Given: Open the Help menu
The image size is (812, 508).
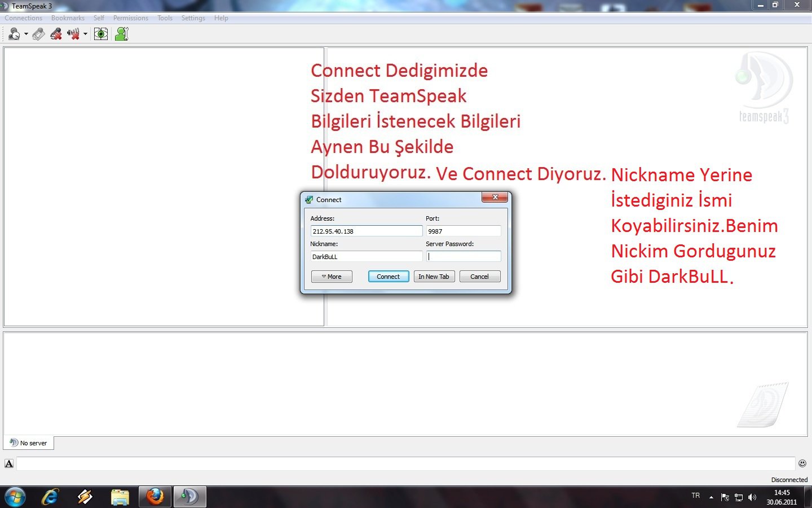Looking at the screenshot, I should [x=221, y=18].
